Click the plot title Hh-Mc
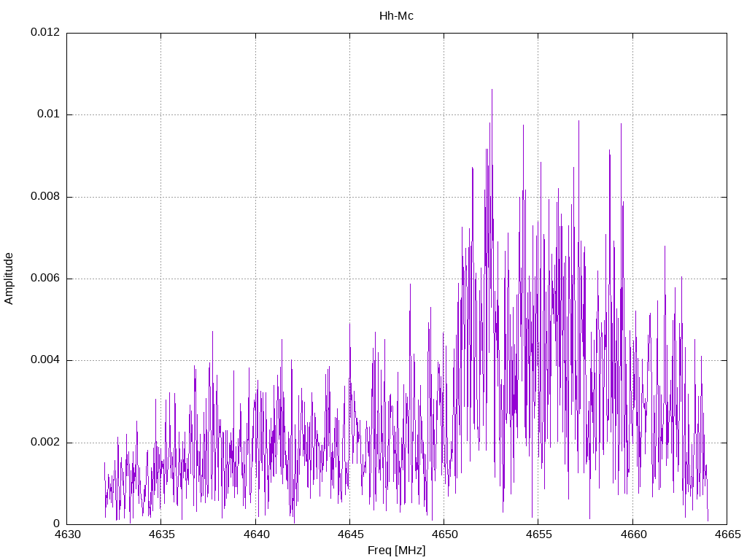The width and height of the screenshot is (747, 560). [x=396, y=16]
